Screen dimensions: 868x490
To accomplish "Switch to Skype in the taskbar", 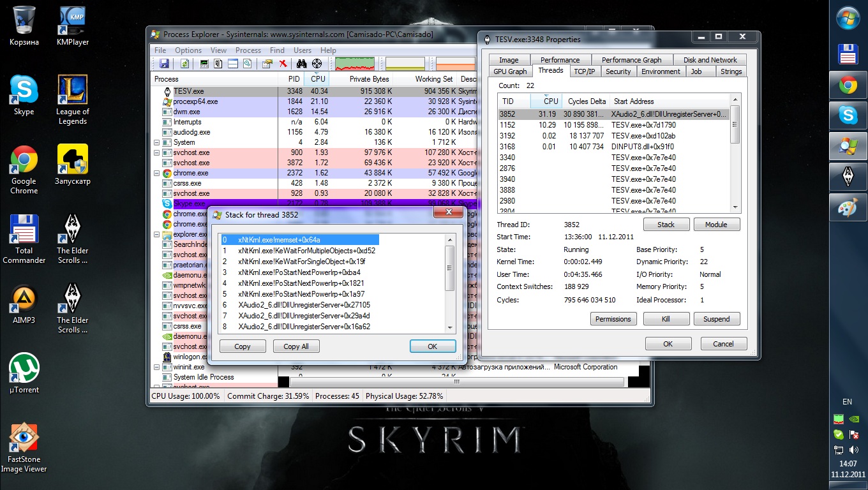I will coord(848,115).
